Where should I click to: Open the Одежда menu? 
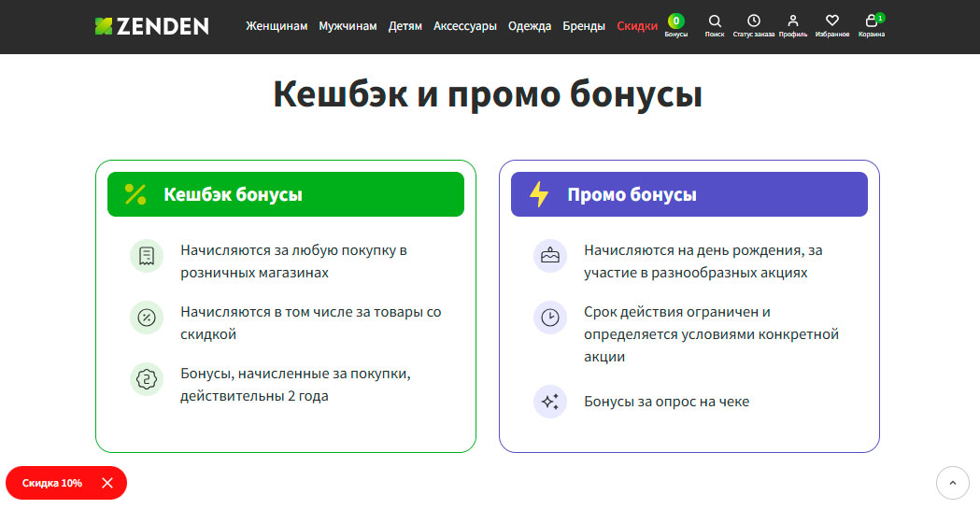530,26
